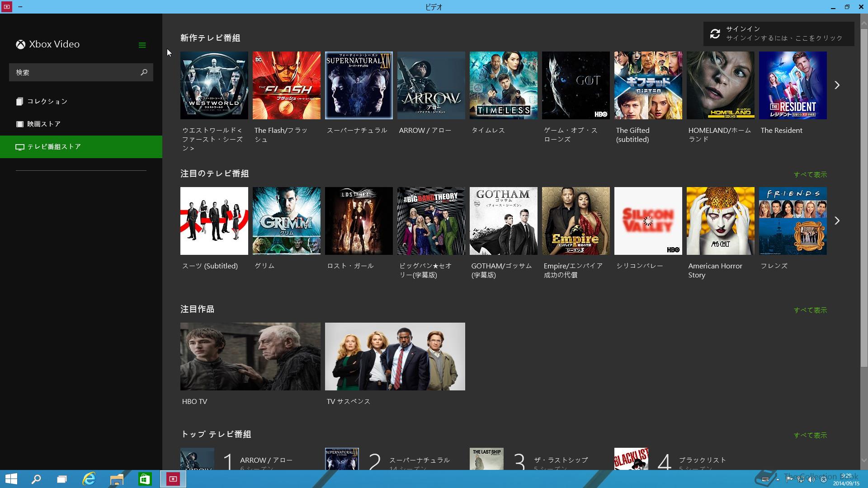Select テレビ番組ストア in the sidebar
Viewport: 868px width, 488px height.
(x=81, y=147)
